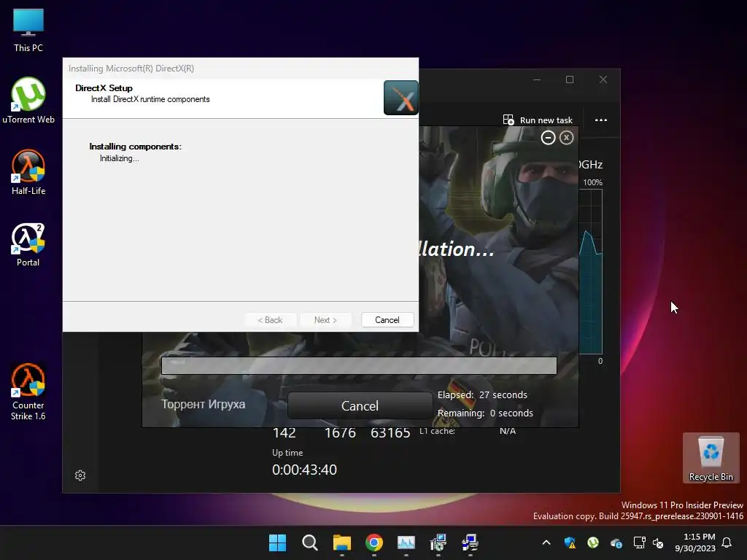
Task: Switch to the DirectX setup taskbar icon
Action: point(470,542)
